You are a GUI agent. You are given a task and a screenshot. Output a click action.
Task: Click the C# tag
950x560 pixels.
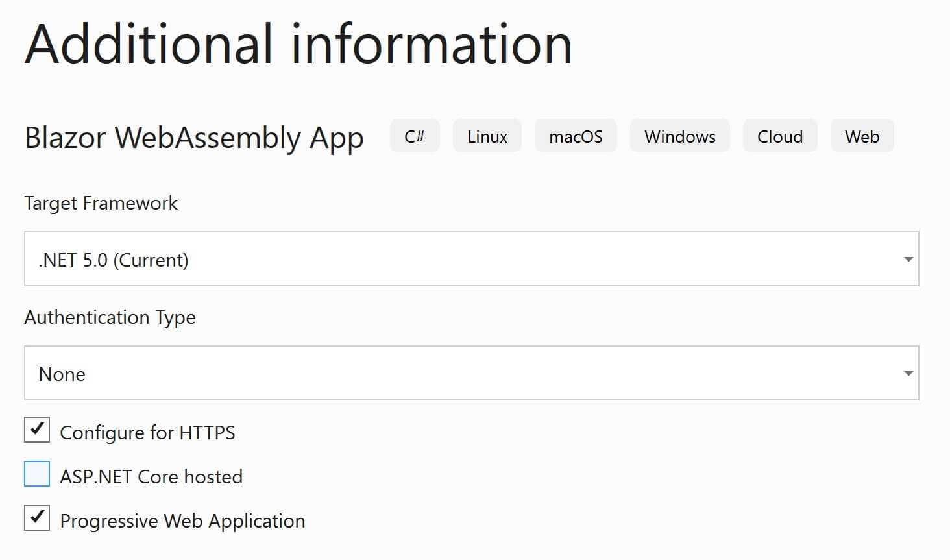click(415, 136)
